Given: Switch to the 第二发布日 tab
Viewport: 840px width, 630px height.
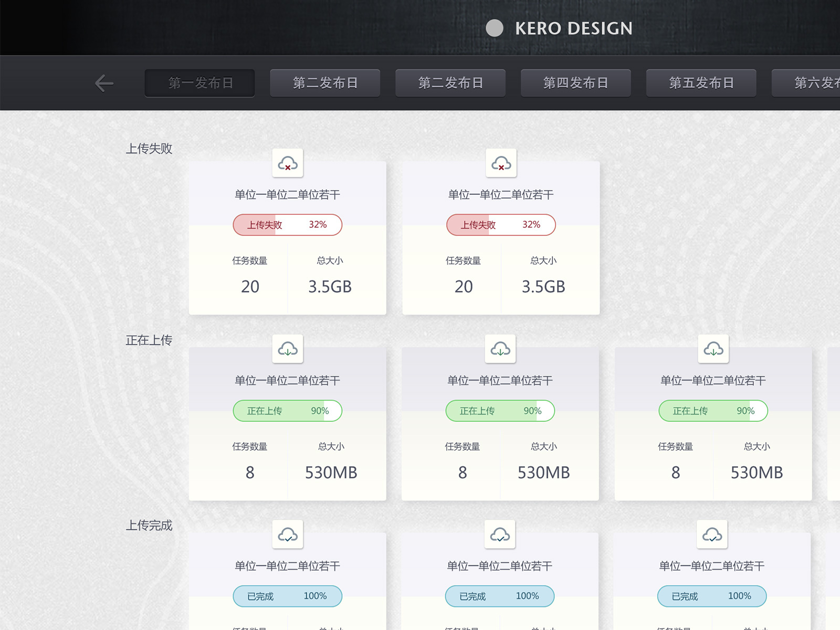Looking at the screenshot, I should point(325,83).
